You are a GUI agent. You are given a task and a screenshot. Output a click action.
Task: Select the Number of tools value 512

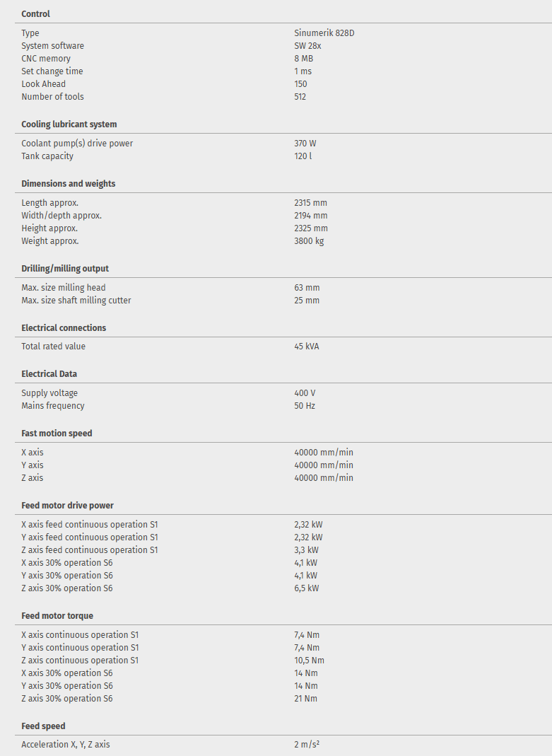(300, 97)
